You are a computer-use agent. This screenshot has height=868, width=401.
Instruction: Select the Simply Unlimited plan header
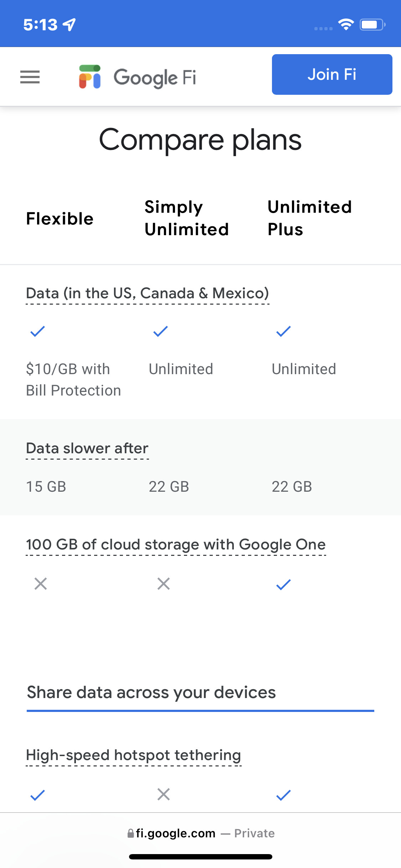[x=186, y=218]
